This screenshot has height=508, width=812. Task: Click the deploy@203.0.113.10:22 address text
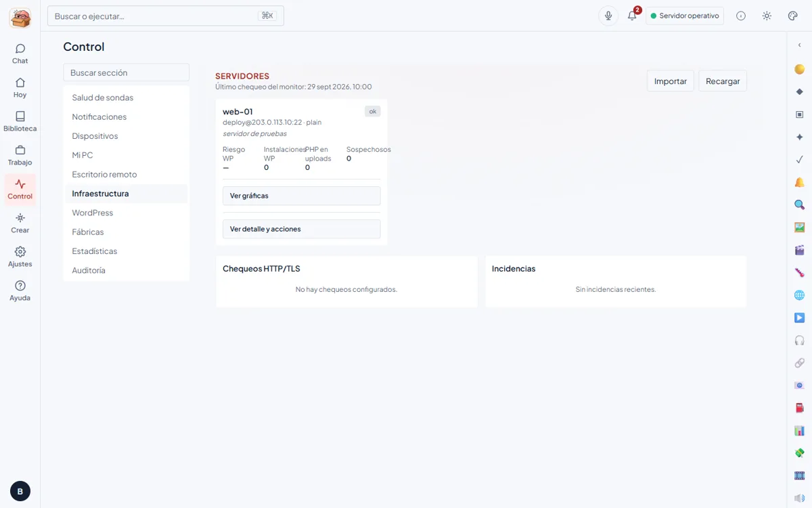[x=263, y=123]
